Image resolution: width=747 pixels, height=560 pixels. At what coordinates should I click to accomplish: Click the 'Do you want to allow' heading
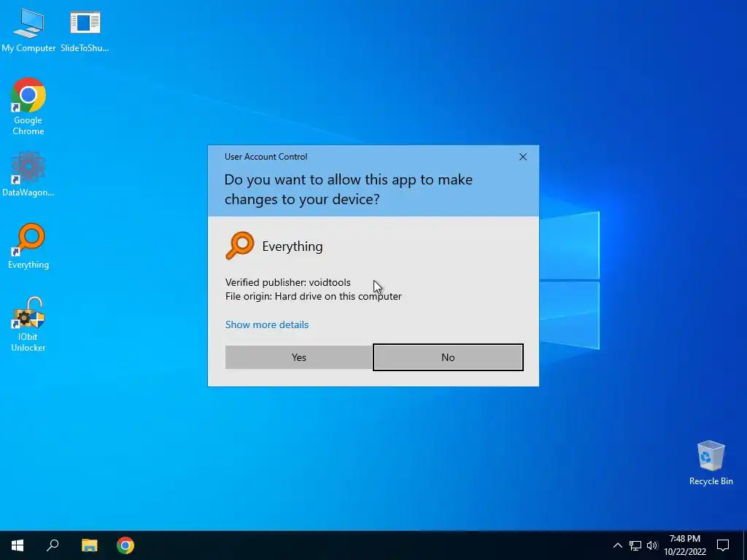click(348, 189)
